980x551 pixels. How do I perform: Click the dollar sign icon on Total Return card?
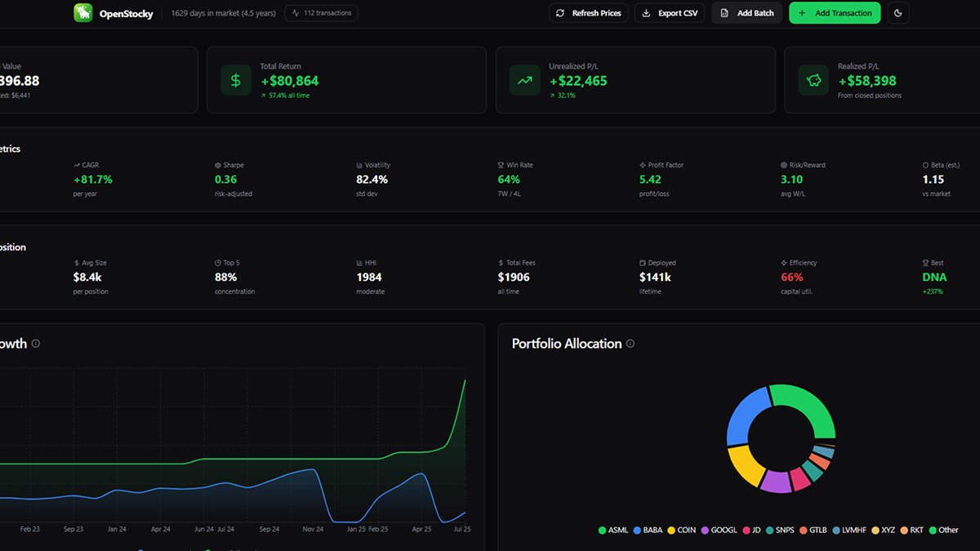pos(235,80)
